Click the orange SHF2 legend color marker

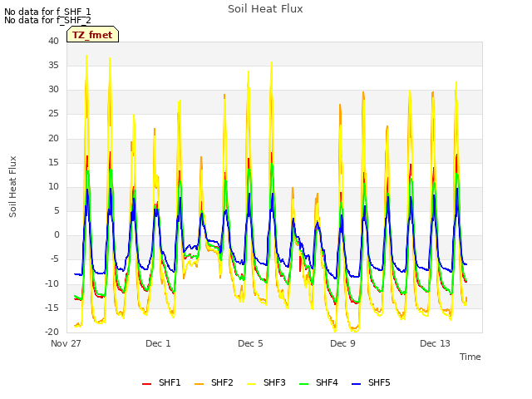[199, 384]
